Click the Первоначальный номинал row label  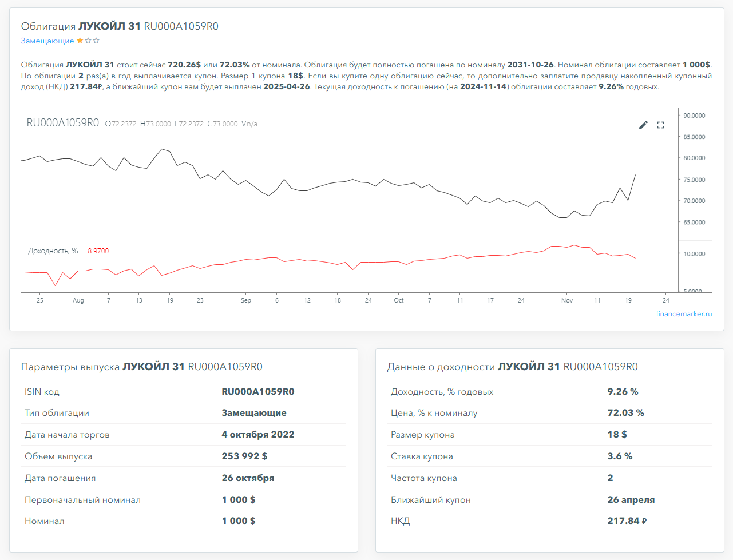pos(82,500)
